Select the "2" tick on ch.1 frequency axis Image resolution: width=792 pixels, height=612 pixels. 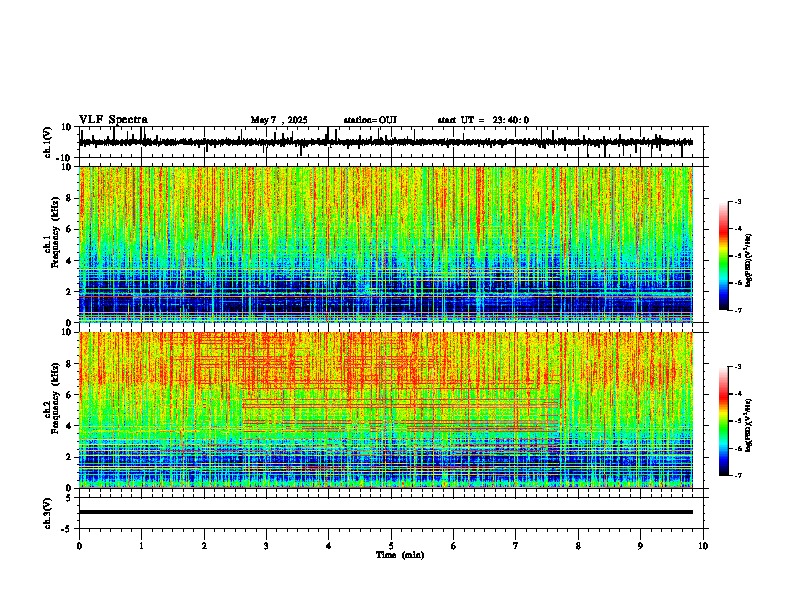(69, 291)
